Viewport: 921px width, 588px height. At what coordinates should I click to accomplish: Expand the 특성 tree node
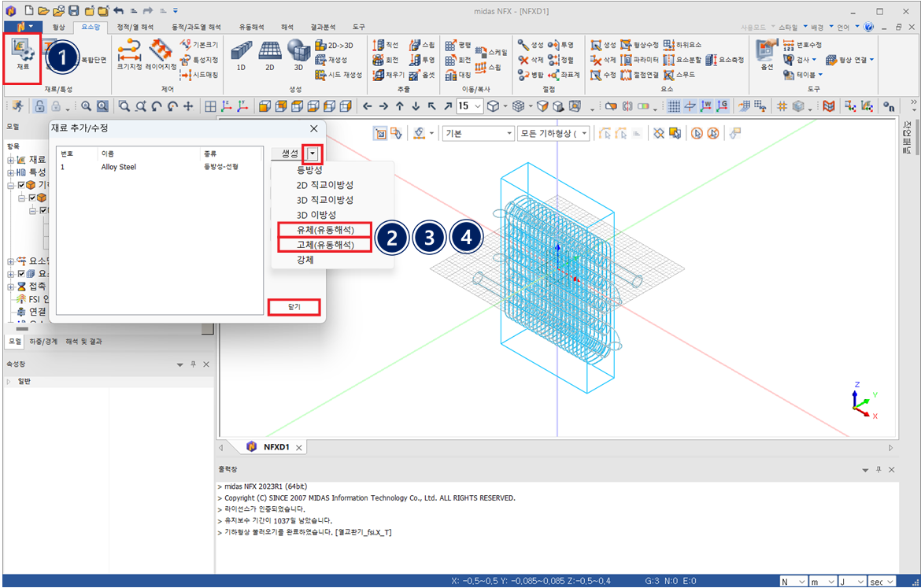click(x=10, y=172)
